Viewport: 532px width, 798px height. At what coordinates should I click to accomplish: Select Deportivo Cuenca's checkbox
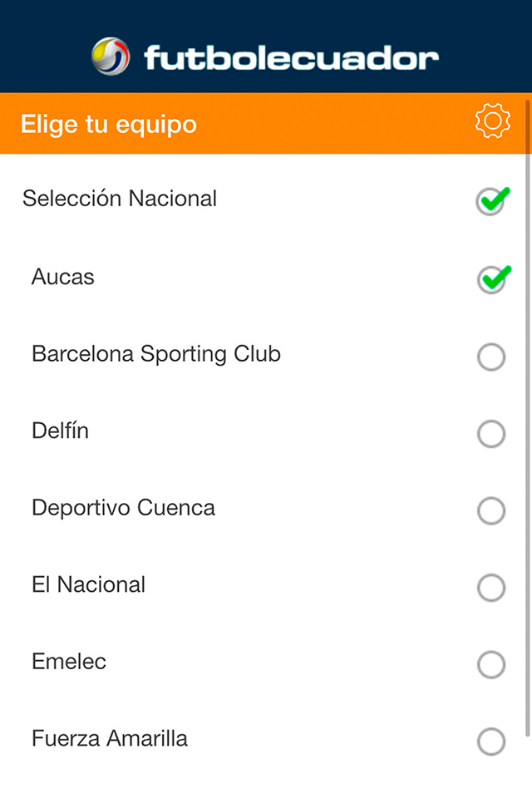tap(491, 510)
